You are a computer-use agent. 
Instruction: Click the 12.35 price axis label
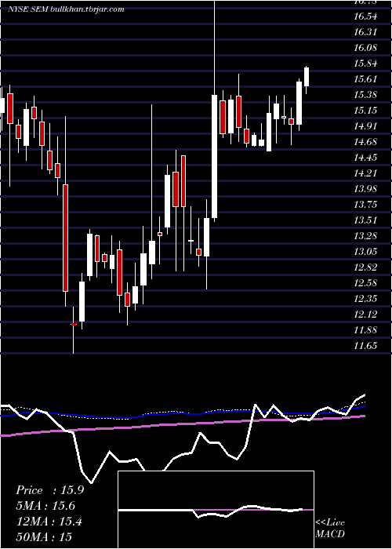[365, 299]
